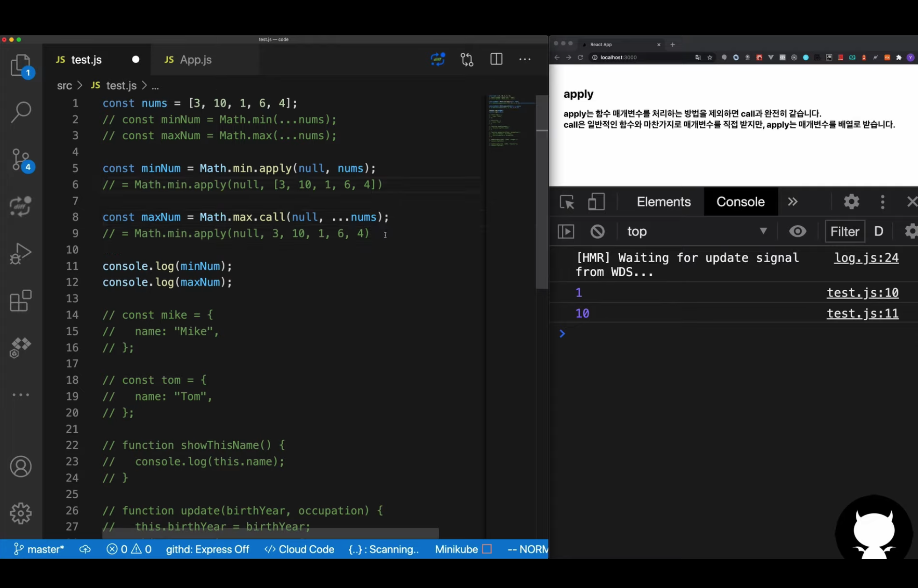Switch to the Console DevTools tab
This screenshot has height=588, width=918.
(x=740, y=202)
